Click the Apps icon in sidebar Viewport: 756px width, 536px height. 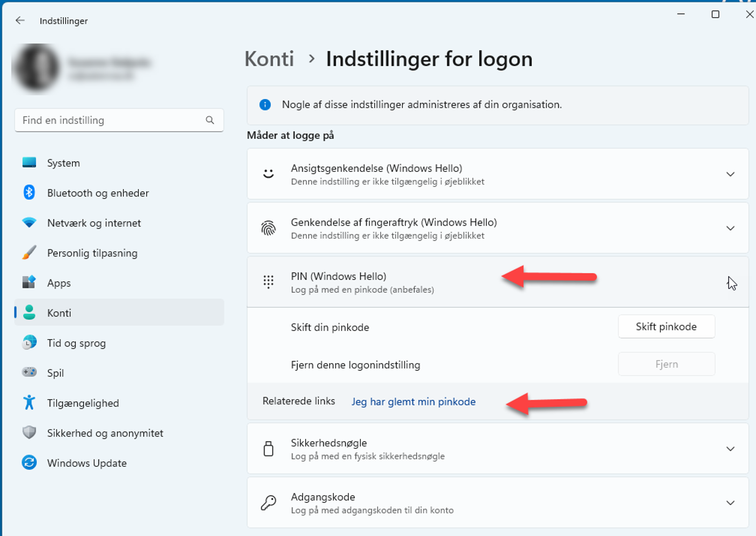pyautogui.click(x=29, y=282)
